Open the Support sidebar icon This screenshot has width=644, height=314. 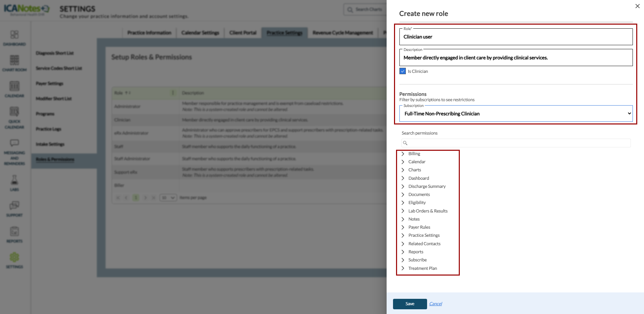pos(15,209)
